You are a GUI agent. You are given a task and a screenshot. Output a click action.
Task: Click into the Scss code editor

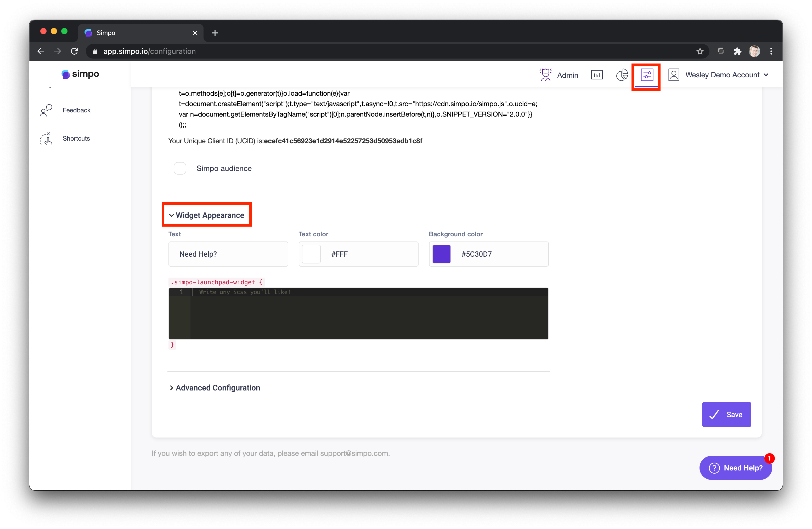[x=358, y=314]
